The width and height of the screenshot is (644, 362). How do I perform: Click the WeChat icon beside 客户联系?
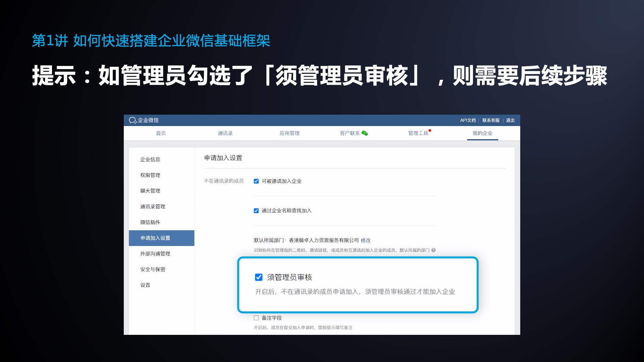tap(365, 133)
